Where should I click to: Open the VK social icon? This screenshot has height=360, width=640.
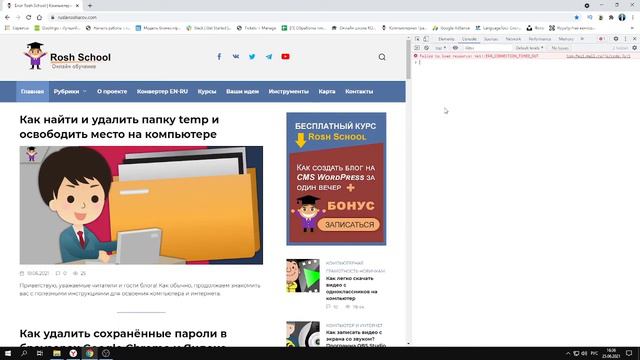236,57
